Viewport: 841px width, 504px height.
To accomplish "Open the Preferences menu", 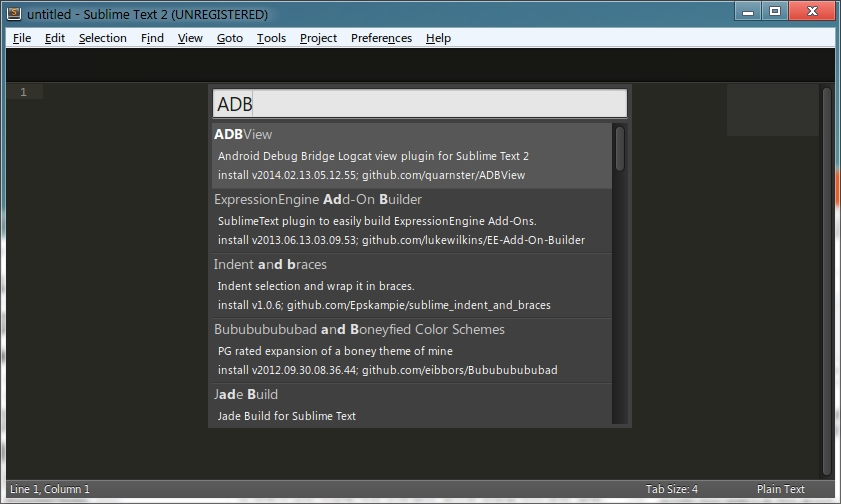I will [x=381, y=38].
